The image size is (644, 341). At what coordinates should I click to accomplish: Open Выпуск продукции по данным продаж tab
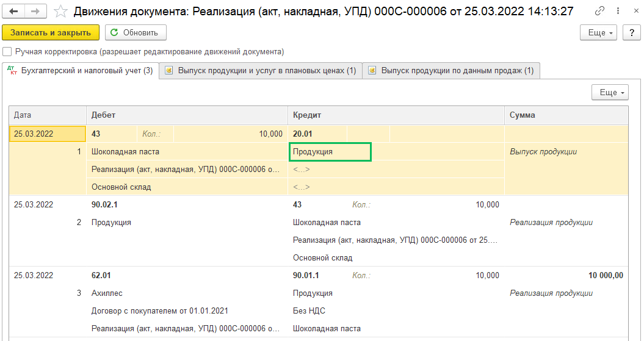click(x=451, y=71)
